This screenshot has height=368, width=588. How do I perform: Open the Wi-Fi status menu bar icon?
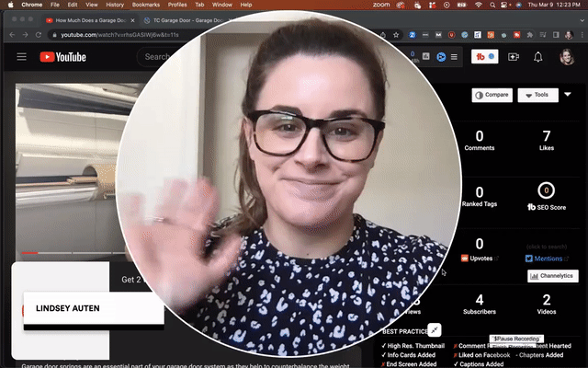(x=479, y=5)
